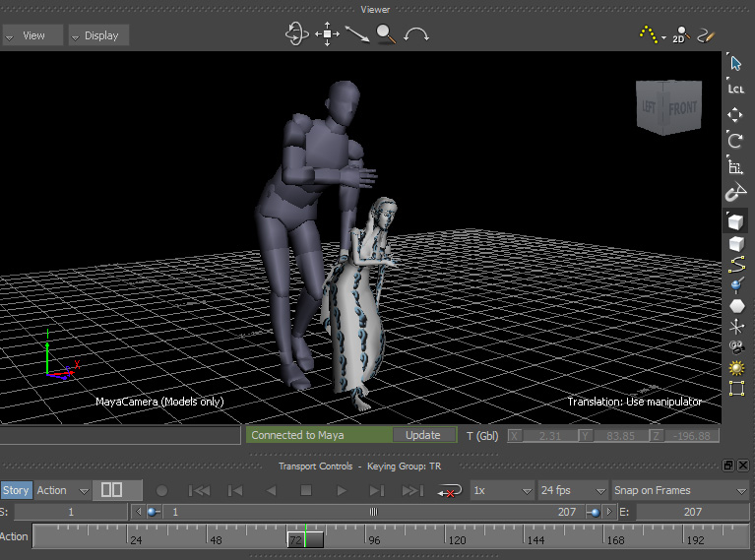
Task: Switch the Lcl reference mode
Action: pyautogui.click(x=735, y=89)
